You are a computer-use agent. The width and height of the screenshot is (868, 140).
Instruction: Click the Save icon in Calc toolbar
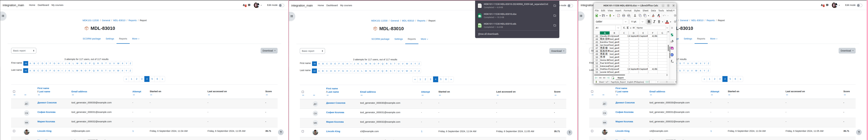click(x=610, y=15)
